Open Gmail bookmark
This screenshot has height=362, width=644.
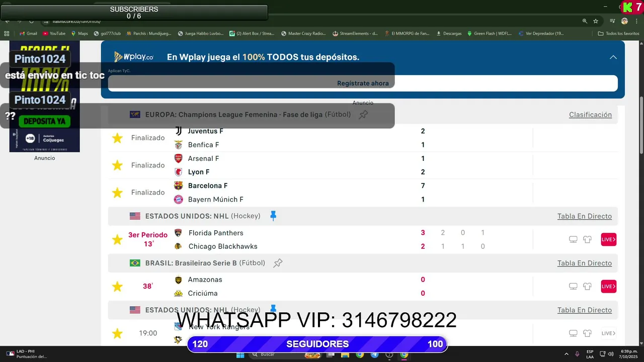(28, 34)
